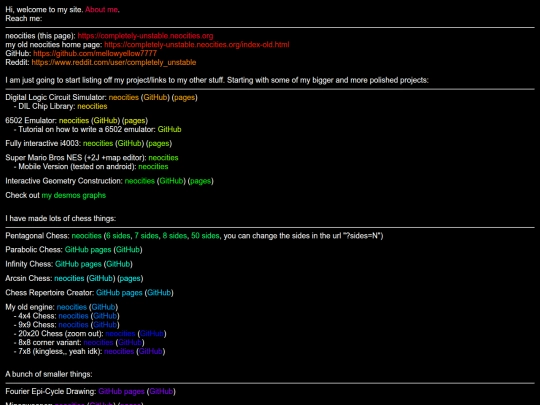Image resolution: width=540 pixels, height=405 pixels.
Task: Open 20x20 Chess GitHub link
Action: click(x=152, y=334)
